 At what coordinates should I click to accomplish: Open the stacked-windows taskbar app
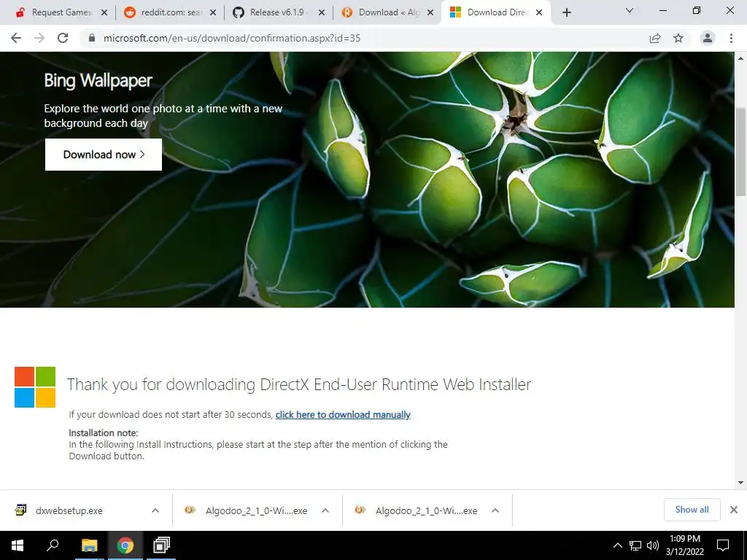161,545
